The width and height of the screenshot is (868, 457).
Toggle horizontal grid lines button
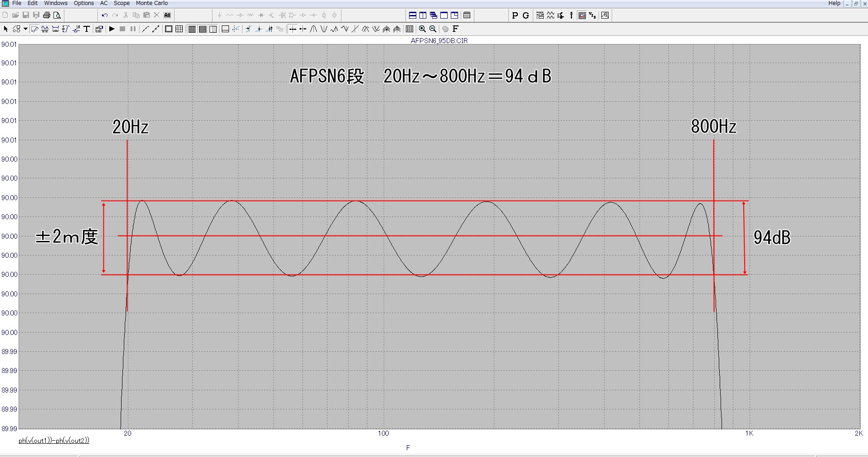(x=202, y=29)
